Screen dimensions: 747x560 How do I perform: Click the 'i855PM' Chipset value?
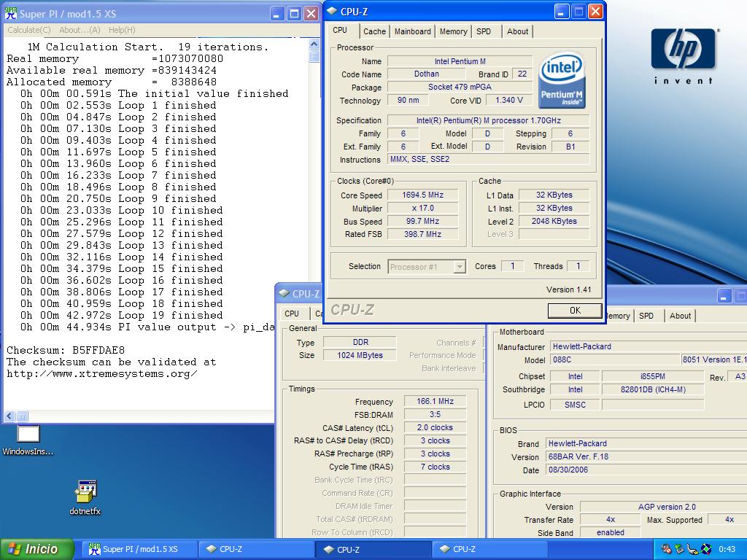coord(653,376)
